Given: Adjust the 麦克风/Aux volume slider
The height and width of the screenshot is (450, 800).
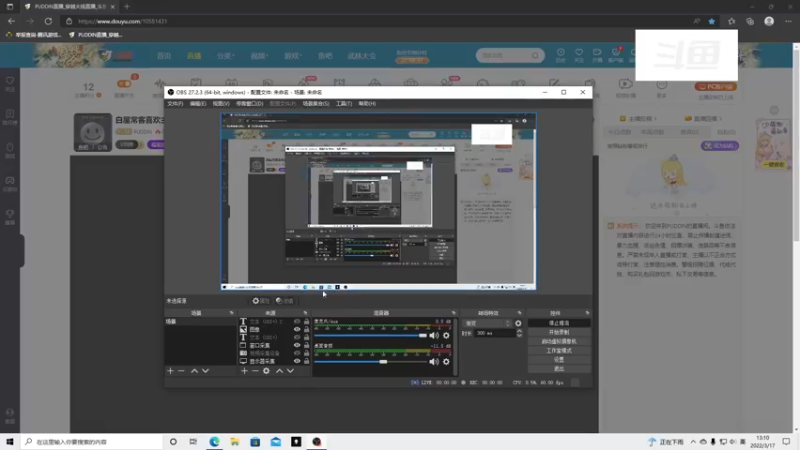Looking at the screenshot, I should pos(371,335).
